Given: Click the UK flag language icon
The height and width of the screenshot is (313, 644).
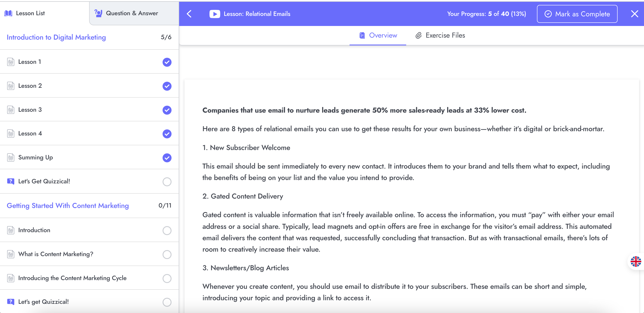Looking at the screenshot, I should (x=636, y=262).
